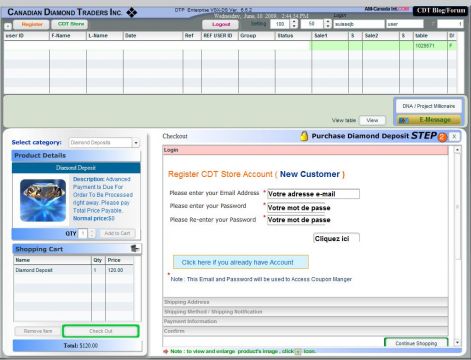Expand the Payment Information section
Screen dimensions: 471x360
[305, 321]
